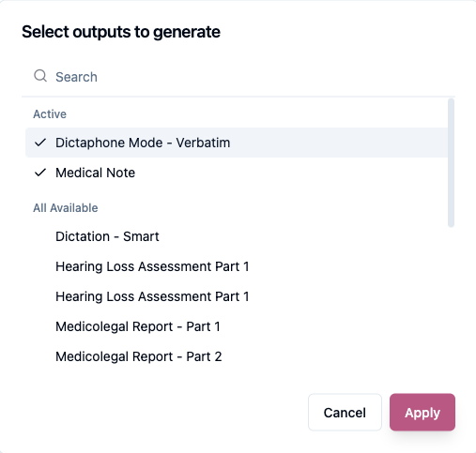This screenshot has height=453, width=476.
Task: Choose the Dictation - Smart output
Action: tap(107, 236)
